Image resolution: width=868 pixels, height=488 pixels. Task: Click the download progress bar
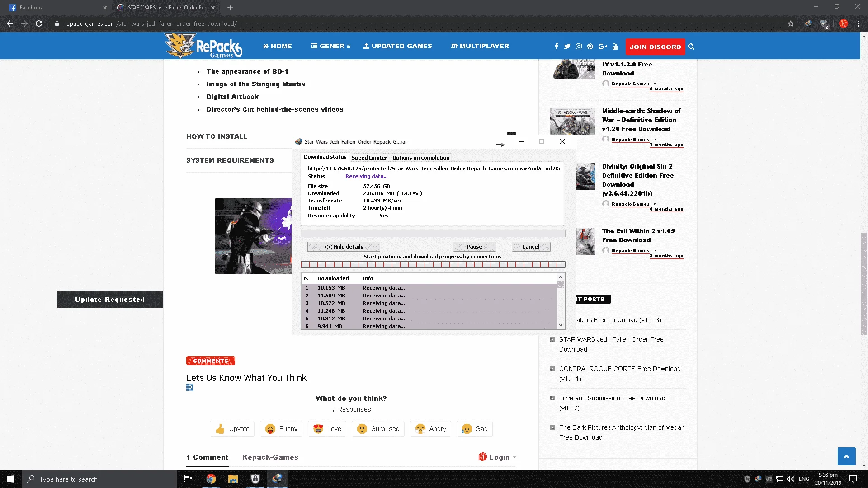point(433,234)
